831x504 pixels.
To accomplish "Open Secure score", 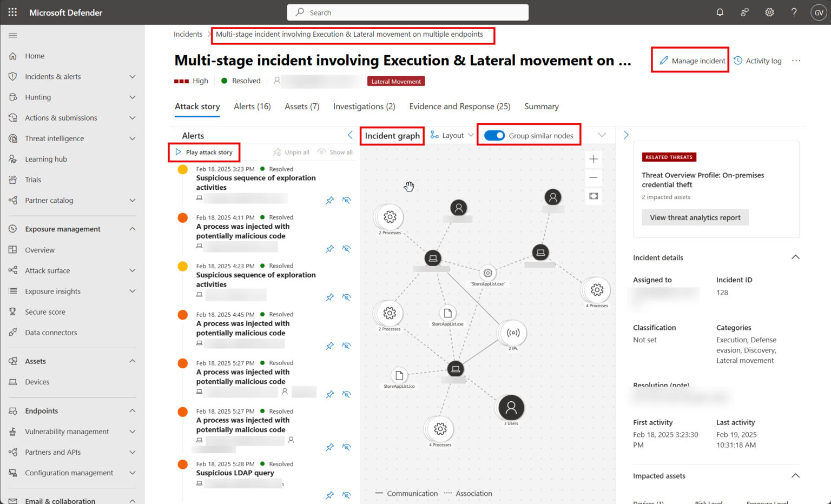I will coord(44,311).
